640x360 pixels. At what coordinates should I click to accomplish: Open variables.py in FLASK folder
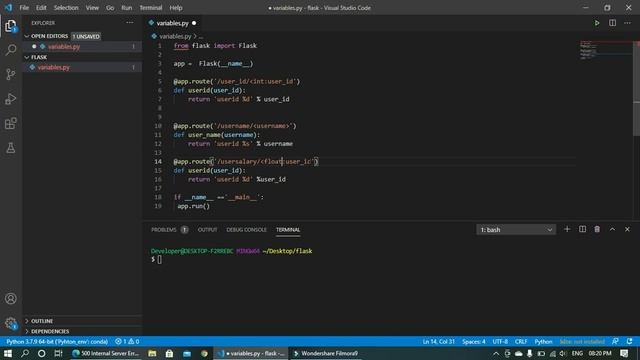(x=54, y=67)
